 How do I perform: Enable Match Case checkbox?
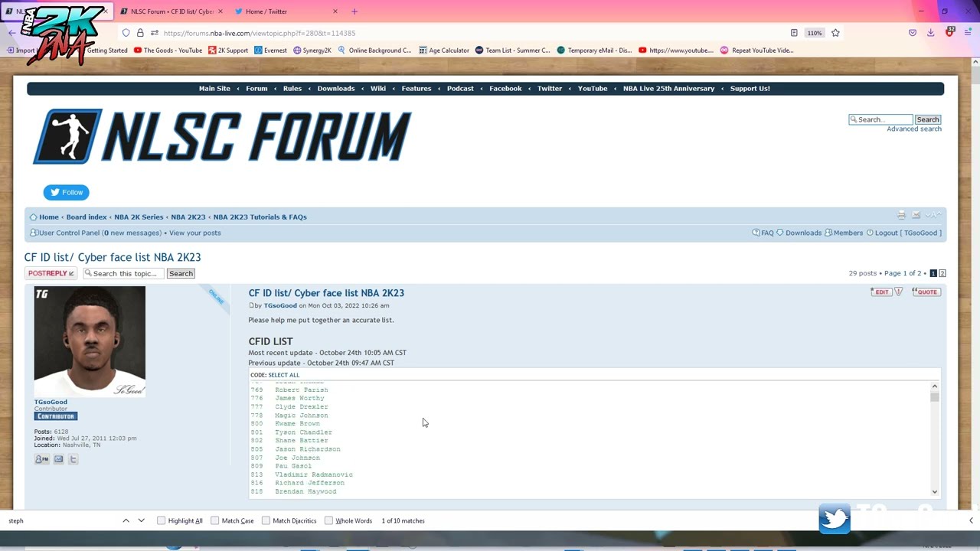[x=214, y=520]
